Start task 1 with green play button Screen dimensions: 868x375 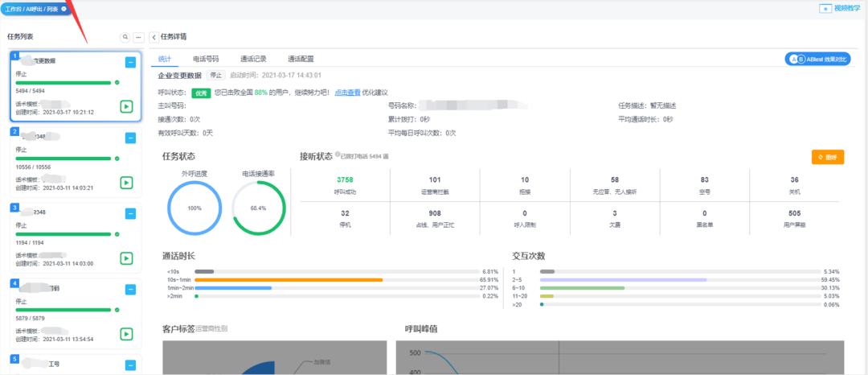click(127, 106)
